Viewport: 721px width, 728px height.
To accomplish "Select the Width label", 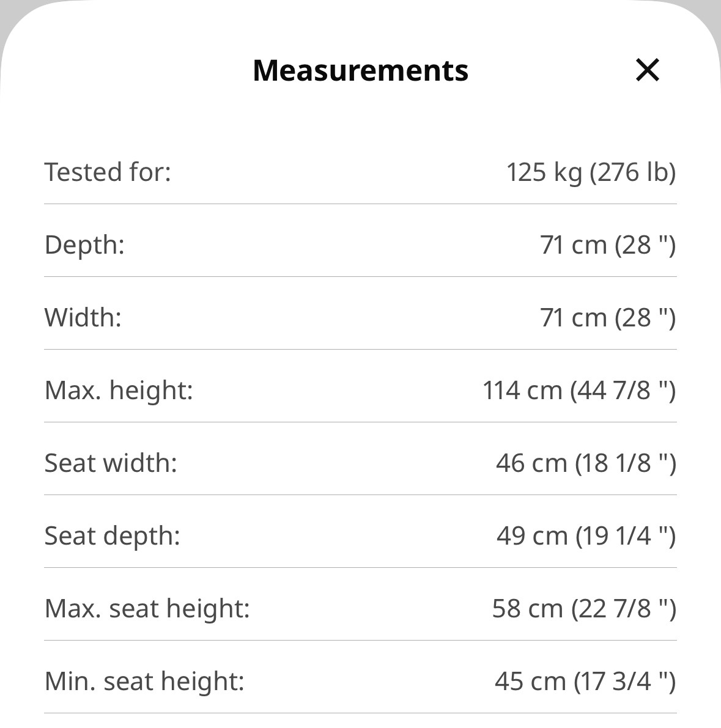I will [83, 318].
